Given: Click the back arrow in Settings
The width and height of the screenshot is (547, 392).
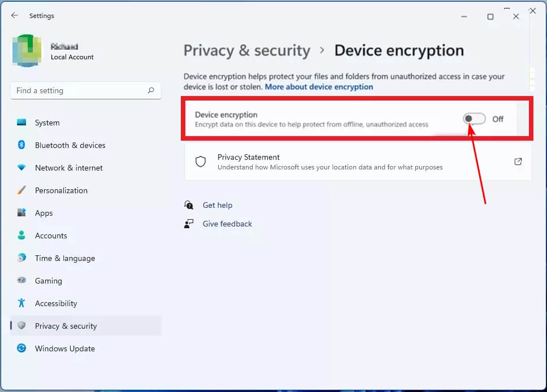Looking at the screenshot, I should (x=15, y=16).
